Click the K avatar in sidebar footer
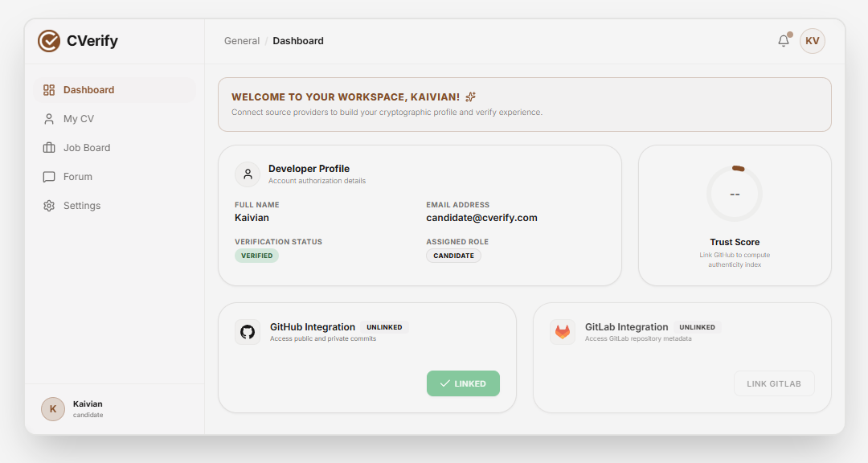The image size is (868, 463). (53, 408)
